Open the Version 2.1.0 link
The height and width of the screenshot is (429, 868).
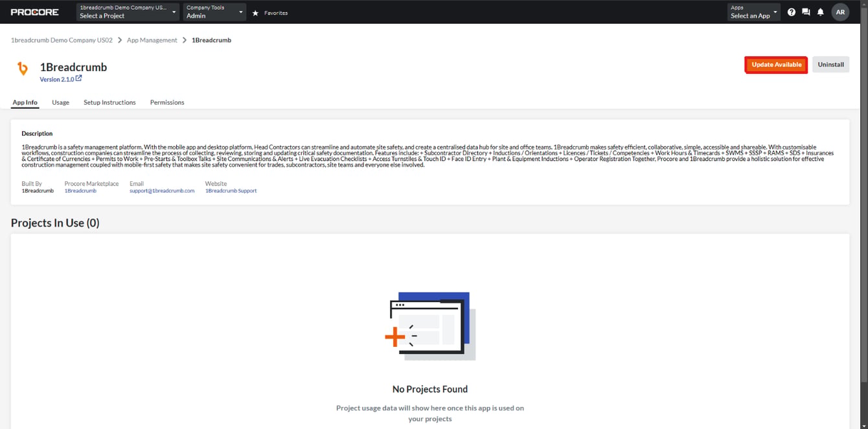coord(57,79)
